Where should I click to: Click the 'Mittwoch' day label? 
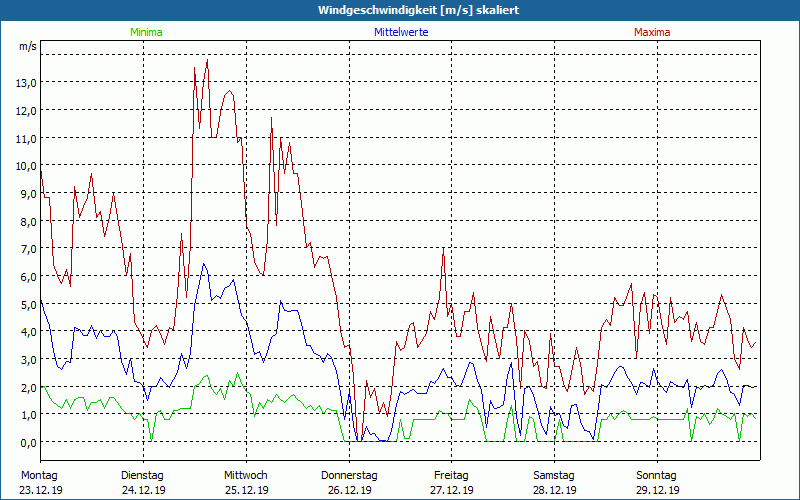[246, 476]
